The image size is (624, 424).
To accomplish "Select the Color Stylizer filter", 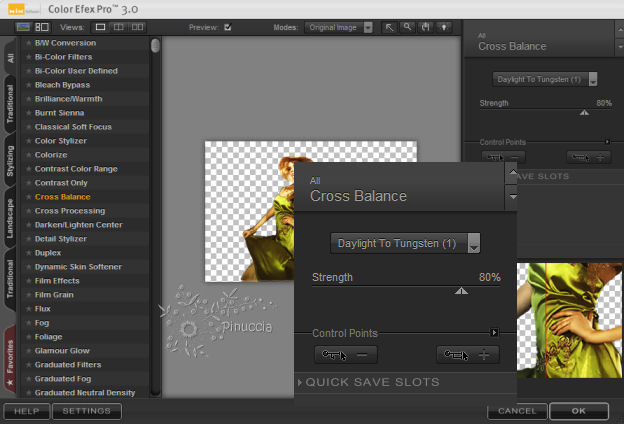I will click(60, 141).
